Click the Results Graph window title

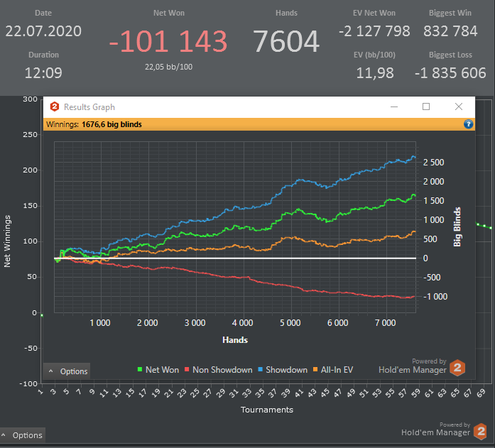tap(89, 107)
